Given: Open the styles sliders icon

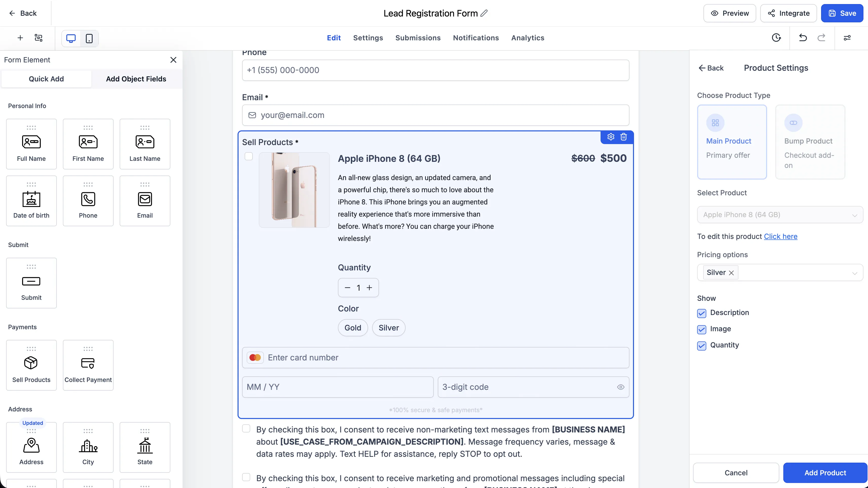Looking at the screenshot, I should point(847,38).
